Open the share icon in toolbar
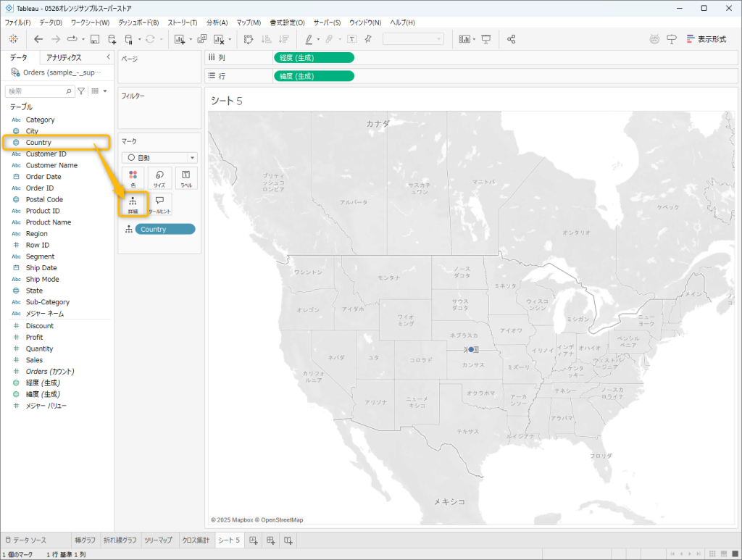The height and width of the screenshot is (560, 742). [512, 39]
